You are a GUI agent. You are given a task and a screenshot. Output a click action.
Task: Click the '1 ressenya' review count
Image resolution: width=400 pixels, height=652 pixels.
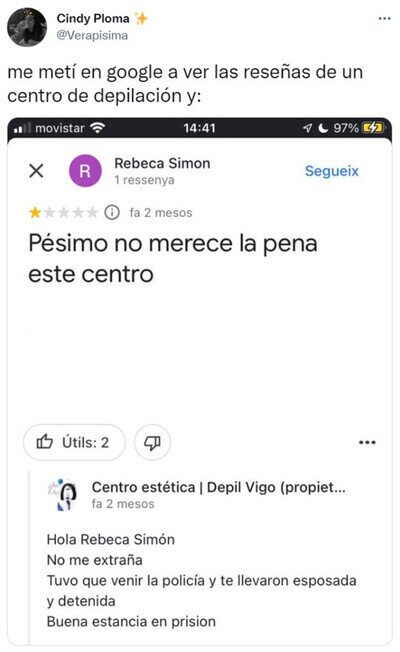144,180
